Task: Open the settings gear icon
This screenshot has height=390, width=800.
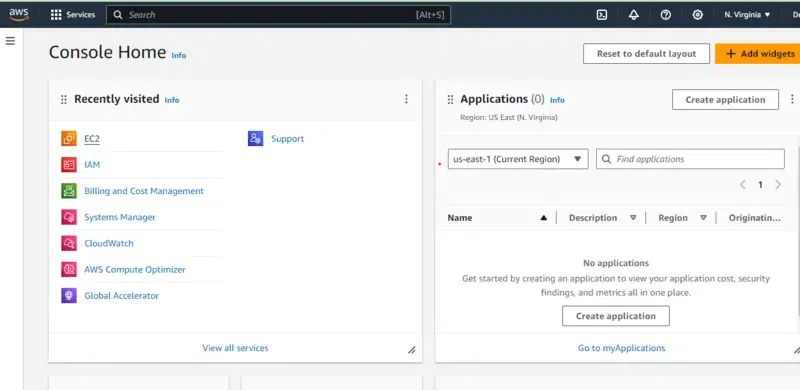Action: click(697, 15)
